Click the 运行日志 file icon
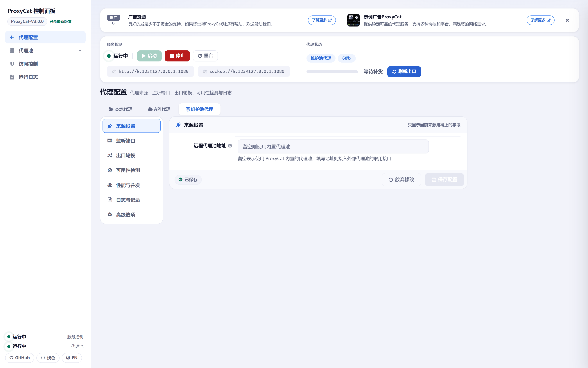This screenshot has width=588, height=368. click(12, 77)
